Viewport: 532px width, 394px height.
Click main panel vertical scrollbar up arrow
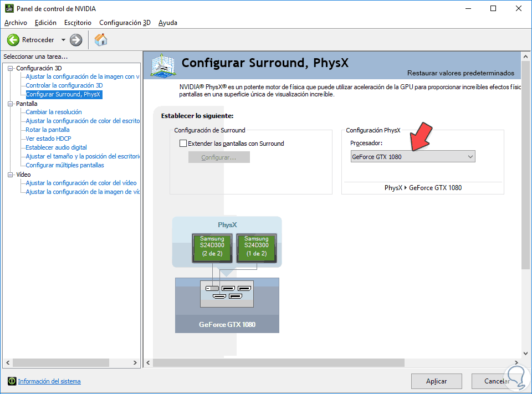525,57
